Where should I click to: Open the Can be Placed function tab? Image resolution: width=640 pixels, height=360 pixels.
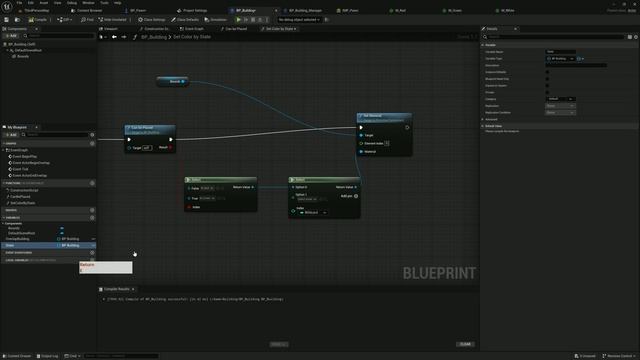coord(234,29)
